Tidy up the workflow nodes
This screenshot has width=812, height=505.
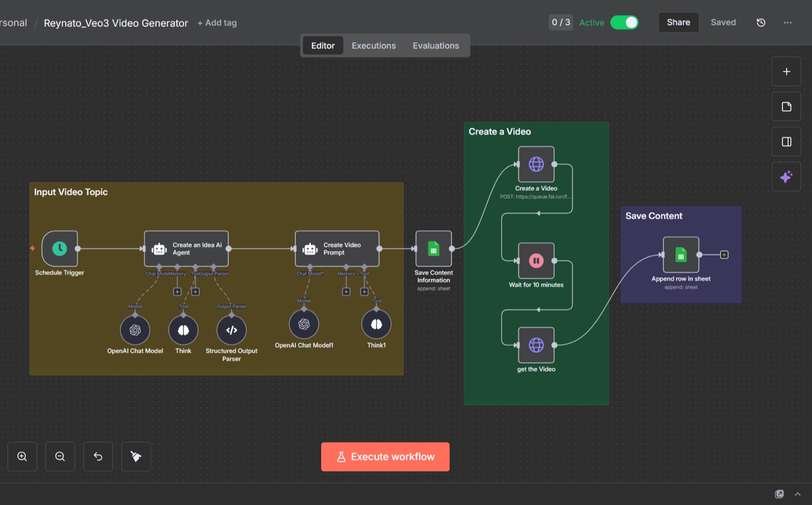(x=136, y=456)
